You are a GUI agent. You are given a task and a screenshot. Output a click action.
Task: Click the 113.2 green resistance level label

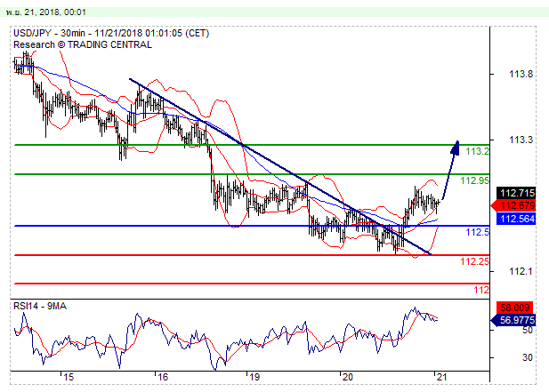(x=477, y=152)
